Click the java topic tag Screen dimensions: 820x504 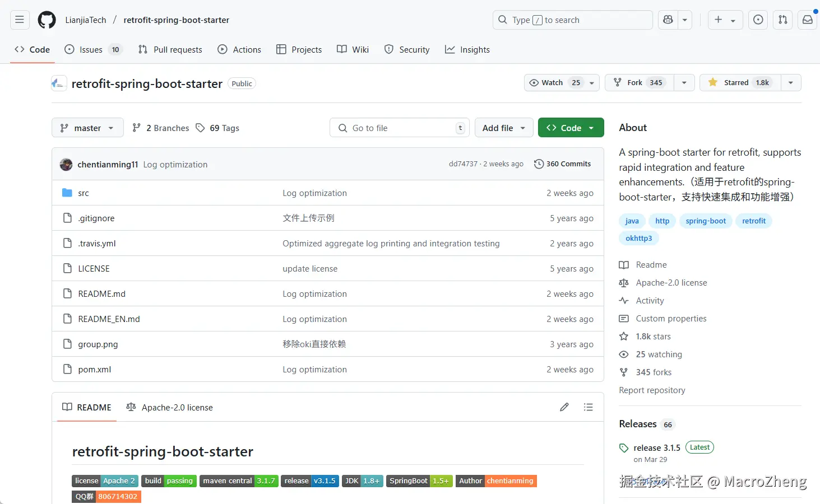pos(632,221)
